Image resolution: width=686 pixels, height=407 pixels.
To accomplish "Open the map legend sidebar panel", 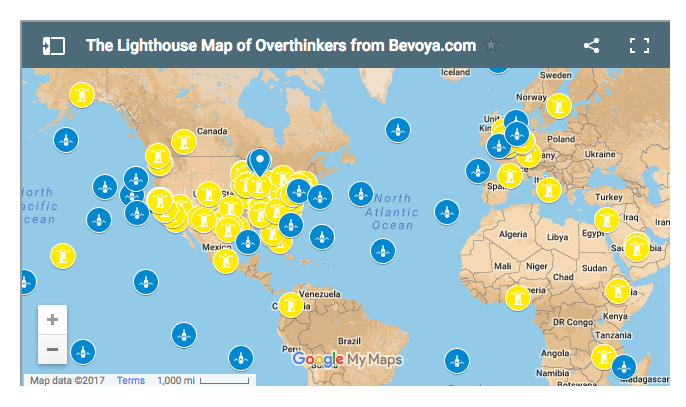I will pos(53,46).
